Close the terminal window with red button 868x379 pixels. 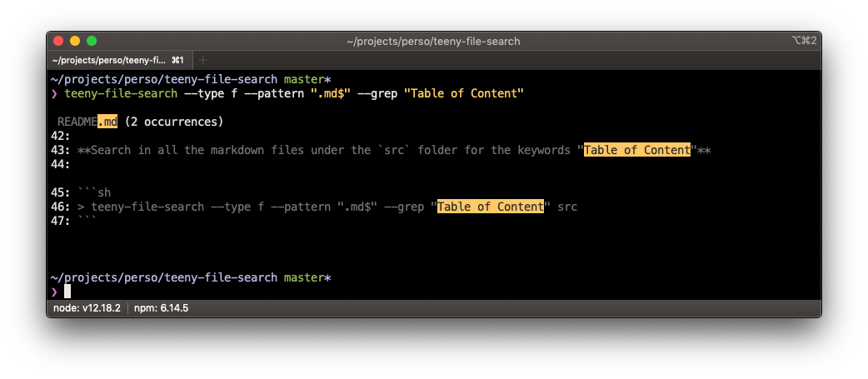coord(58,41)
